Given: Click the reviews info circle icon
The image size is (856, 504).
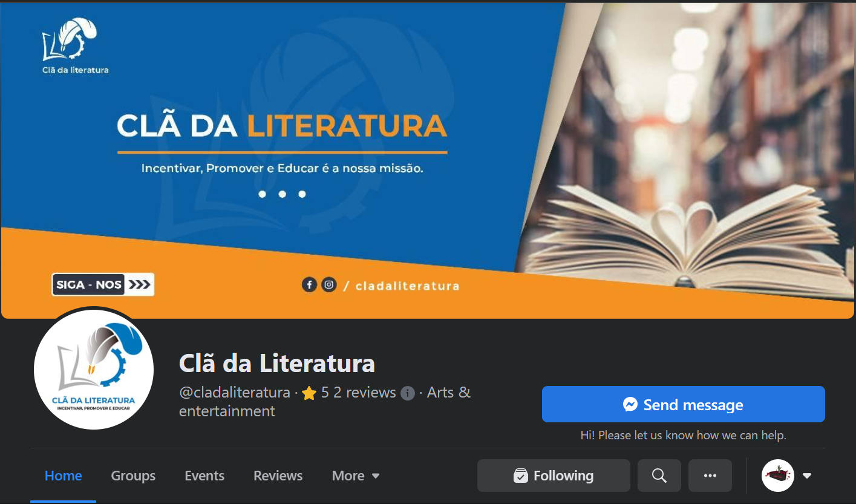Looking at the screenshot, I should pos(408,393).
